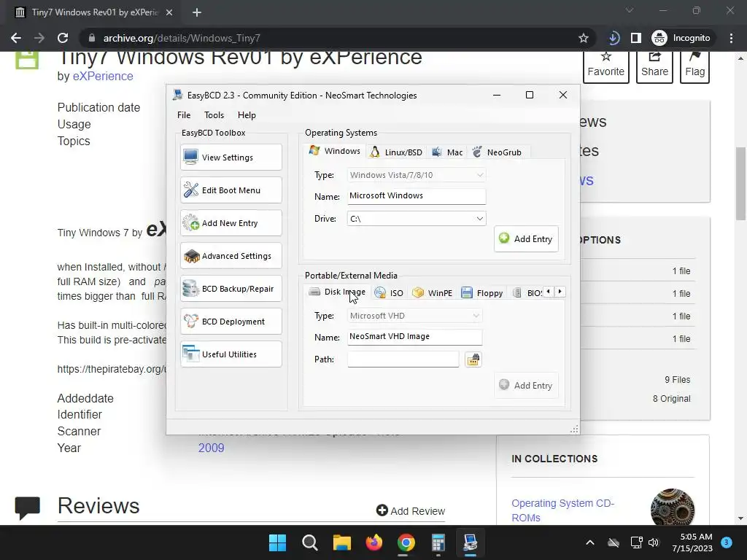The image size is (747, 560).
Task: Switch to the Floppy tab
Action: point(482,293)
